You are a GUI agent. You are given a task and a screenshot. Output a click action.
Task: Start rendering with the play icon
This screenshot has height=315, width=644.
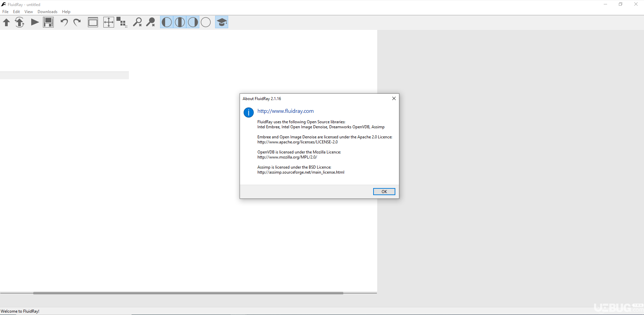tap(35, 22)
